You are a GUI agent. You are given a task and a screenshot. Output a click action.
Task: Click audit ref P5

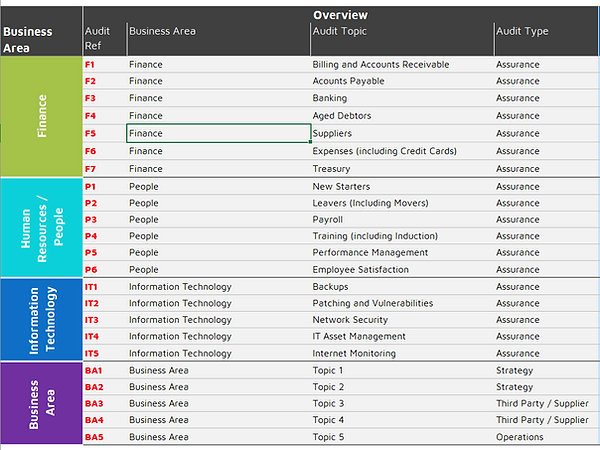coord(104,253)
